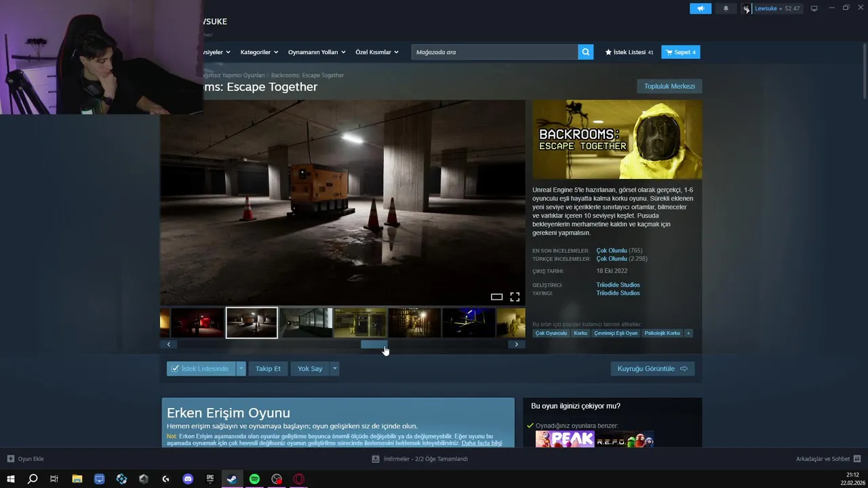Open the Windows Start menu
The height and width of the screenshot is (488, 868).
click(10, 479)
